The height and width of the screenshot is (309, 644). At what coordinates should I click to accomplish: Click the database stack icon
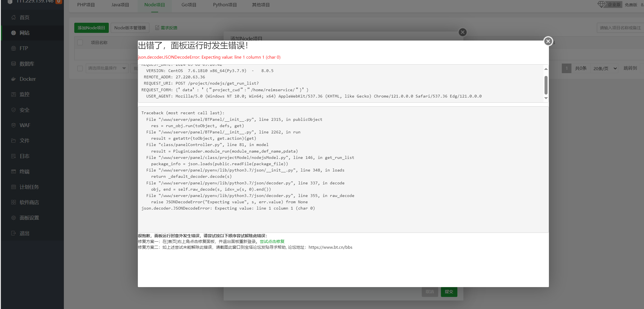[x=13, y=64]
